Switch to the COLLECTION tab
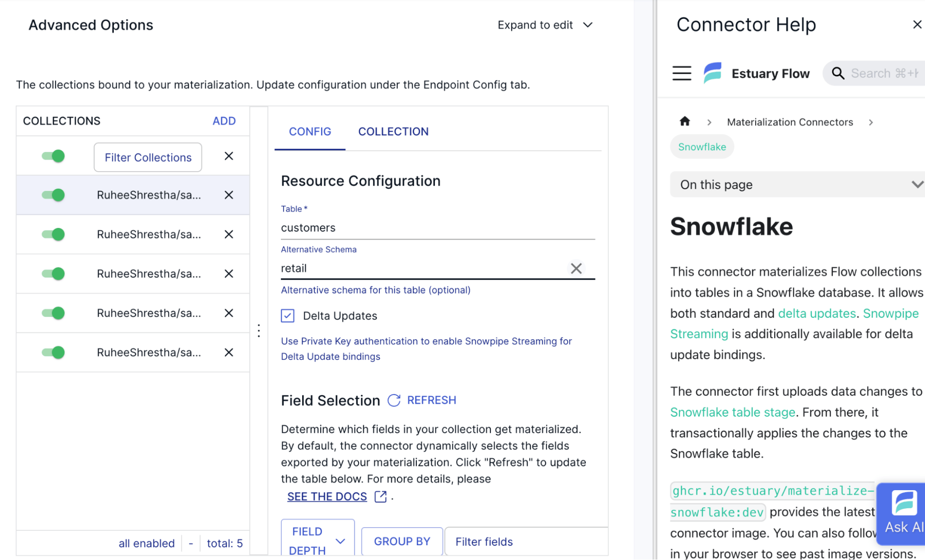 [x=393, y=131]
